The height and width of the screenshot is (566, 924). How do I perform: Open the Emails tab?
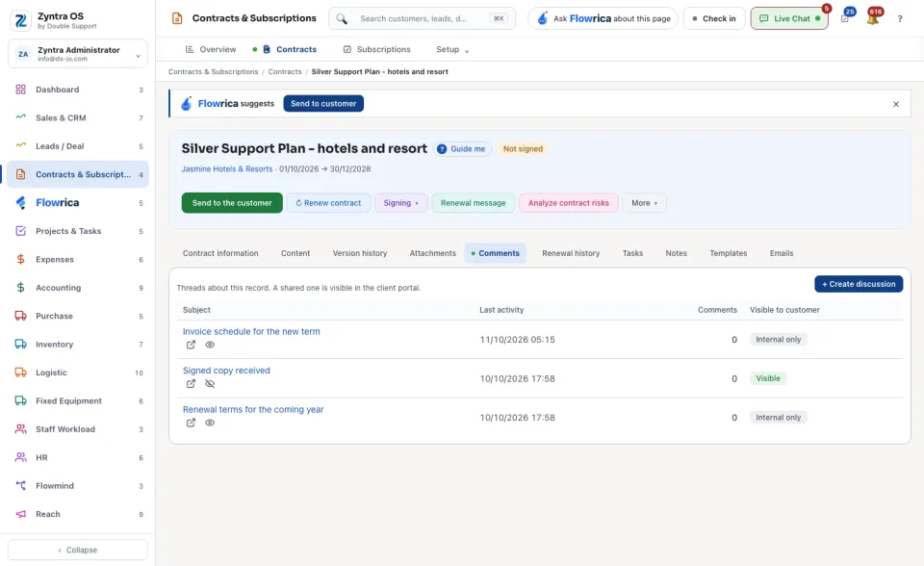(x=782, y=253)
